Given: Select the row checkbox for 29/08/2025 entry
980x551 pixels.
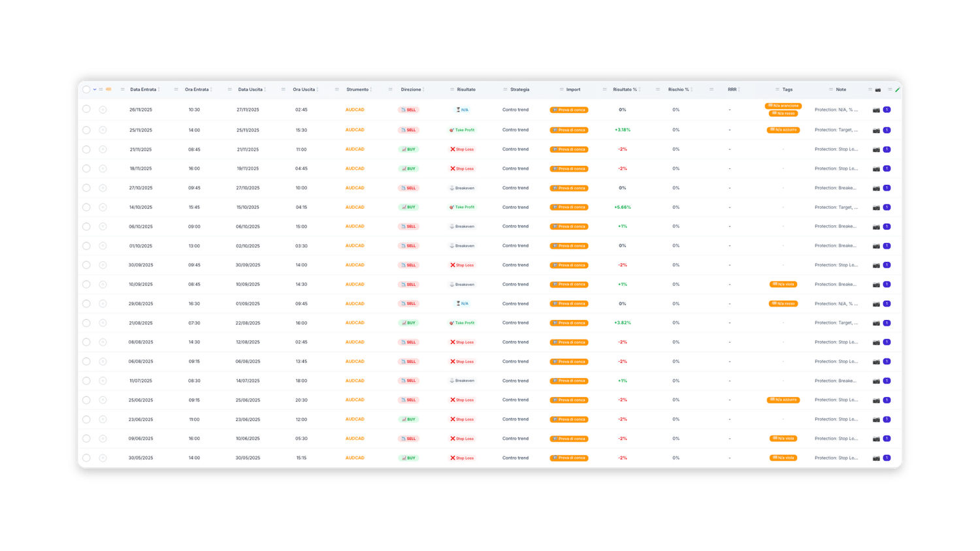Looking at the screenshot, I should click(x=86, y=304).
